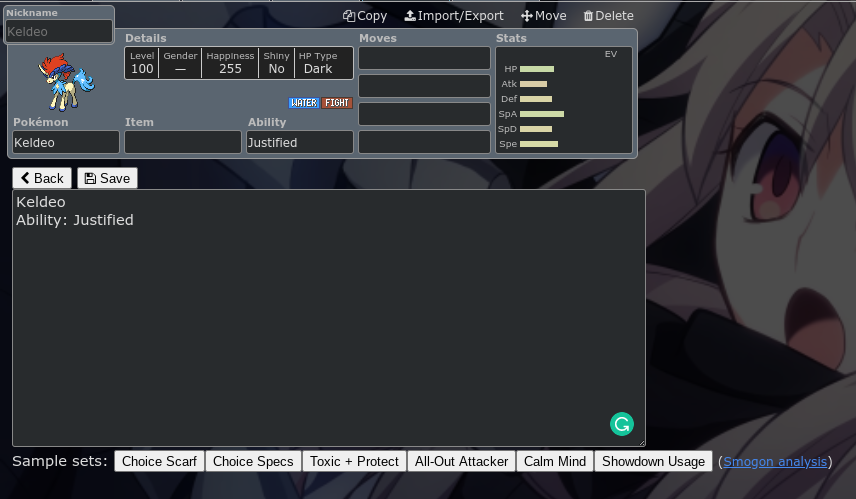
Task: Click the Move set button
Action: click(543, 16)
